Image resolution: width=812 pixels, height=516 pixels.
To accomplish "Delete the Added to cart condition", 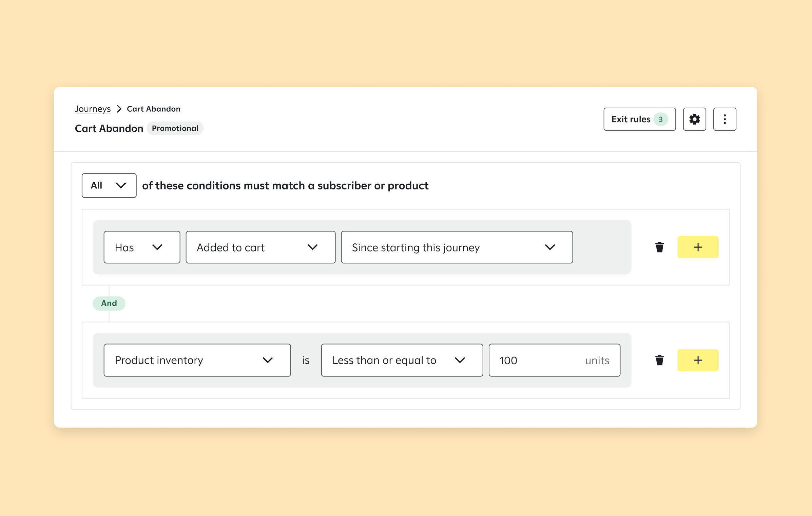I will pyautogui.click(x=659, y=247).
